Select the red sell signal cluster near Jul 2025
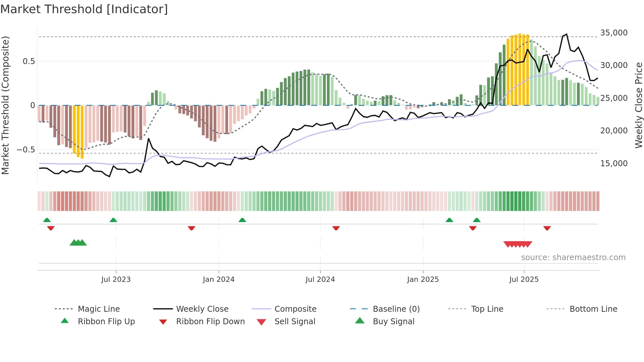This screenshot has height=362, width=644. pos(517,244)
